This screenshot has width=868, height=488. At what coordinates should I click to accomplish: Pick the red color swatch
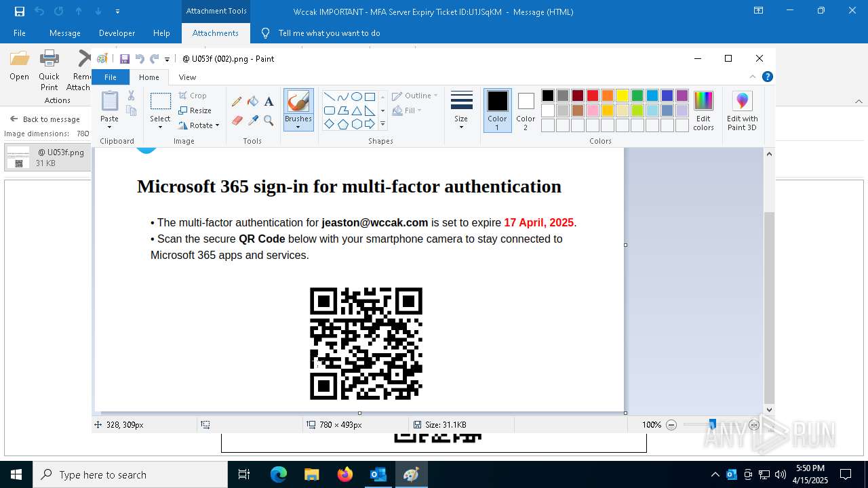coord(593,96)
